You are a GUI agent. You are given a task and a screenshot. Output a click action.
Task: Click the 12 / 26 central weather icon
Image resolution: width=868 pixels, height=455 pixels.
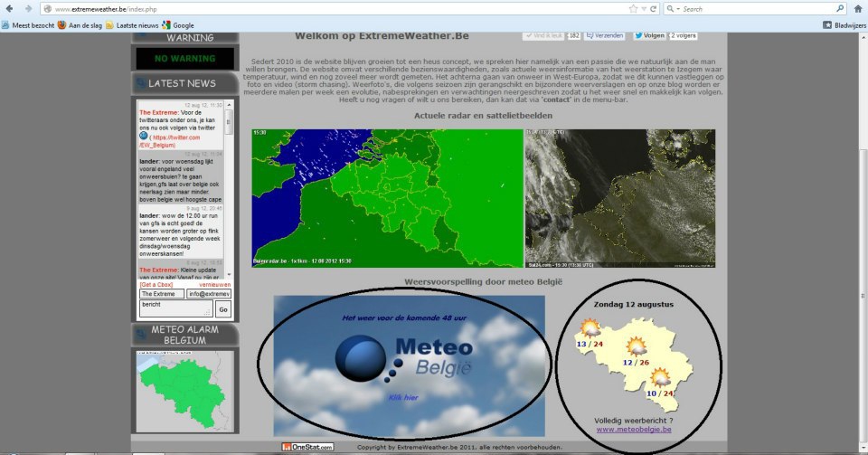pos(636,347)
